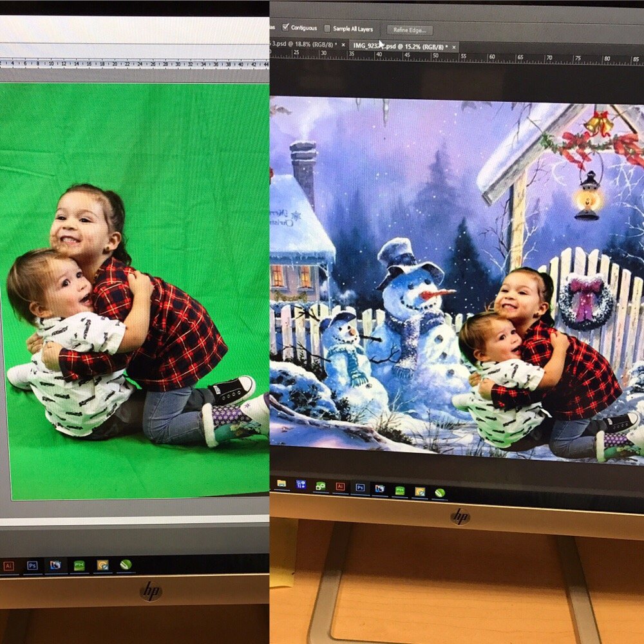Close the 18.8% zoom document tab
The width and height of the screenshot is (644, 644).
point(343,45)
